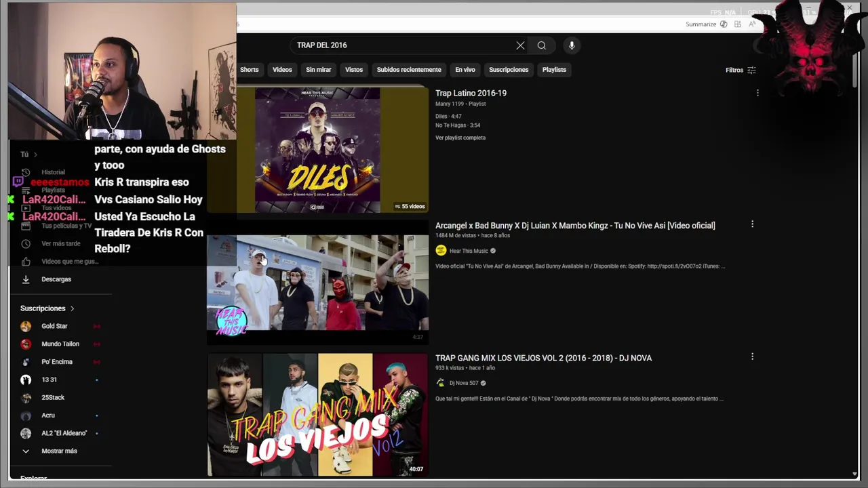Open the 25Stack channel avatar
This screenshot has width=868, height=488.
click(26, 398)
